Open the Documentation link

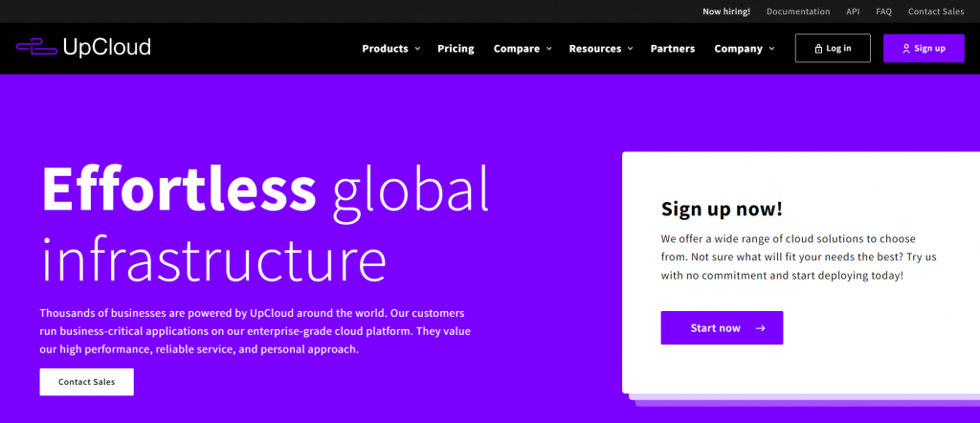click(x=798, y=11)
